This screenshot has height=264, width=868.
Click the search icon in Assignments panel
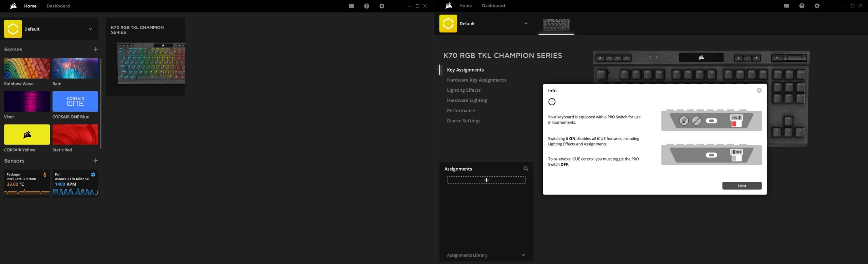526,169
